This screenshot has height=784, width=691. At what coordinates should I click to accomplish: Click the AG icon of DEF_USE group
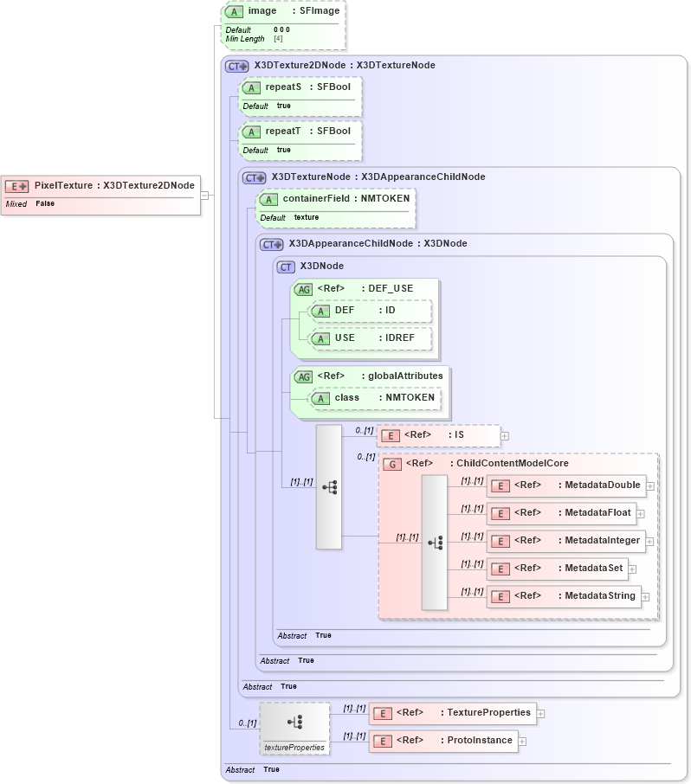click(x=304, y=290)
